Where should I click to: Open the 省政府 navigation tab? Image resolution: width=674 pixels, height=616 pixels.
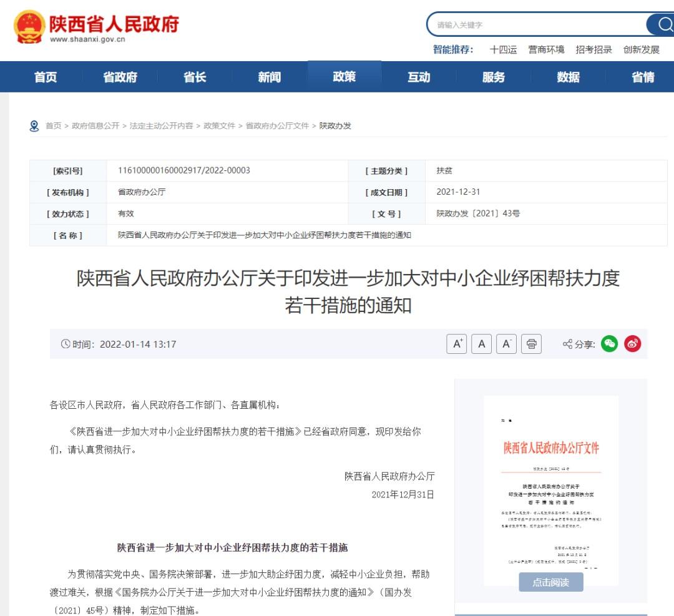[x=120, y=77]
